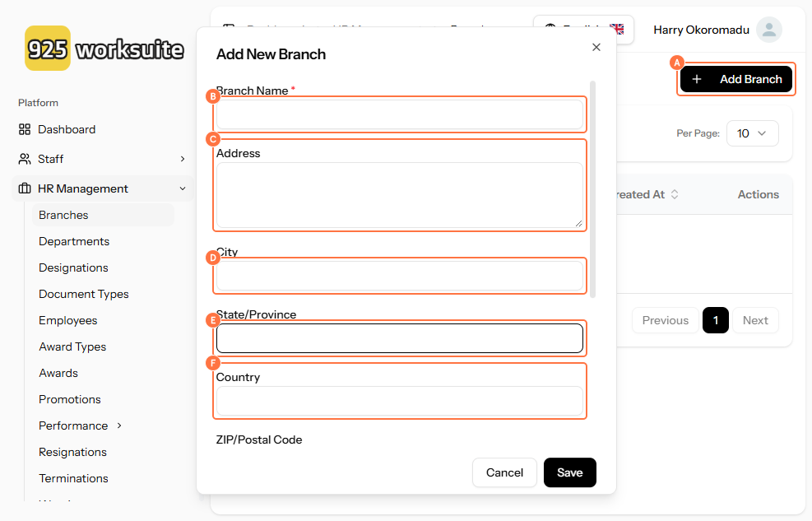This screenshot has height=521, width=812.
Task: Open Departments in the sidebar
Action: pos(74,241)
